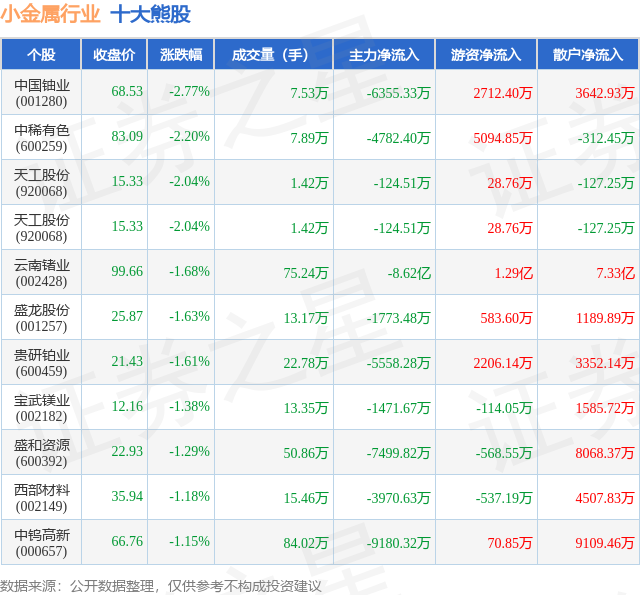640x595 pixels.
Task: Open 宝武镁业 (002182) stock entry
Action: tap(41, 408)
